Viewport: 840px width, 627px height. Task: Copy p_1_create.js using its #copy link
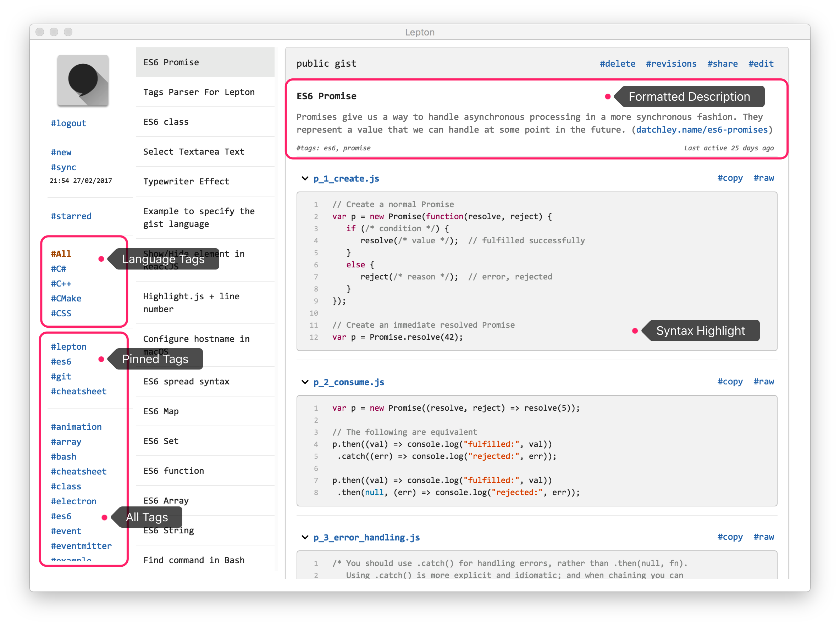pos(730,178)
